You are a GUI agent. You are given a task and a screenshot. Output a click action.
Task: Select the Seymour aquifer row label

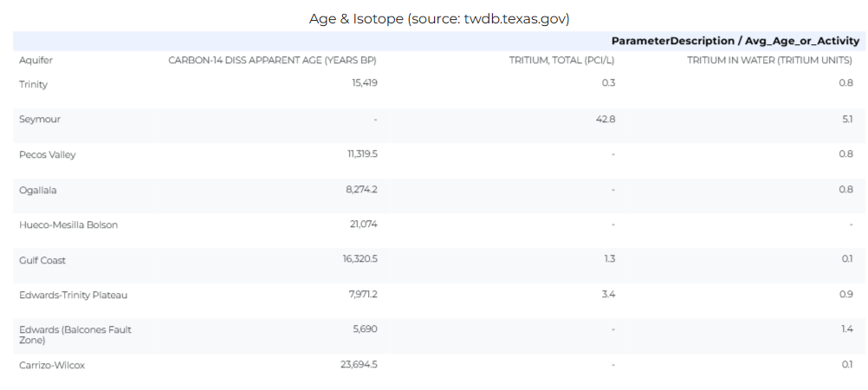[x=40, y=119]
